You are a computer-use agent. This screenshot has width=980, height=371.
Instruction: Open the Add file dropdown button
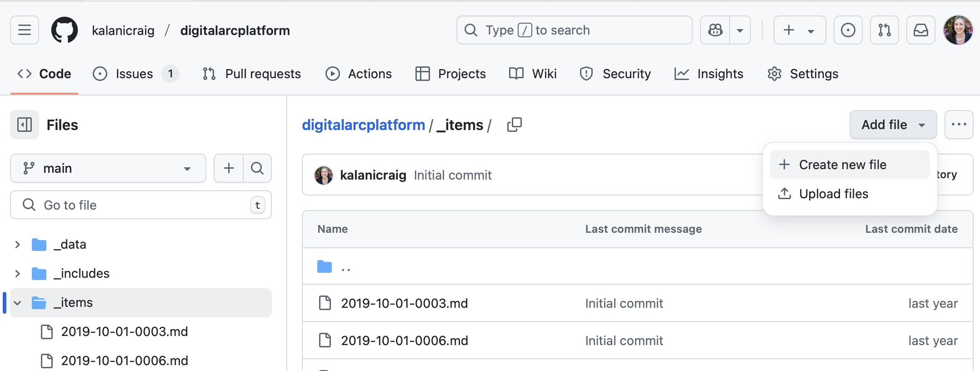pyautogui.click(x=893, y=125)
